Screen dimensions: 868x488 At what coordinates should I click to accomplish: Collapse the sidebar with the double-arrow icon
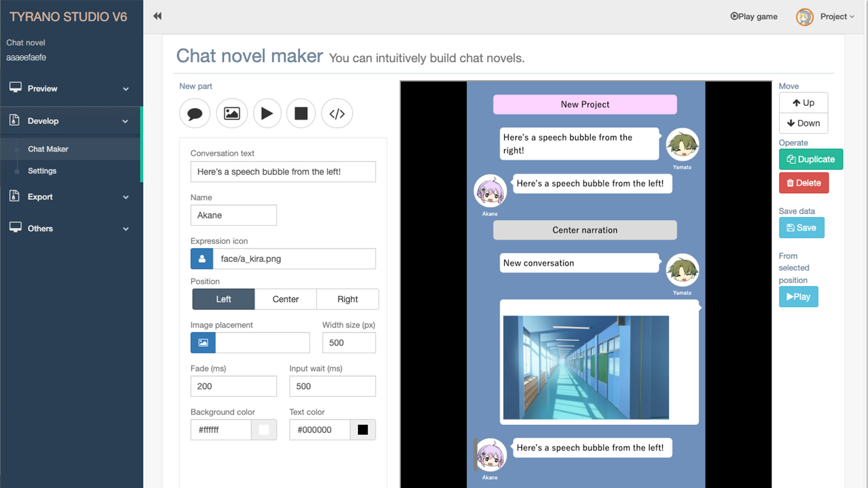pos(157,16)
